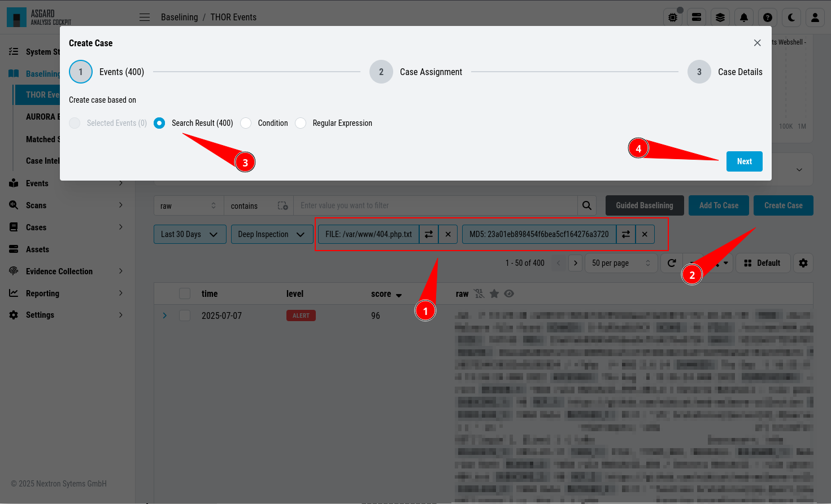The image size is (831, 504).
Task: Click the layers stack icon in header
Action: [x=720, y=17]
